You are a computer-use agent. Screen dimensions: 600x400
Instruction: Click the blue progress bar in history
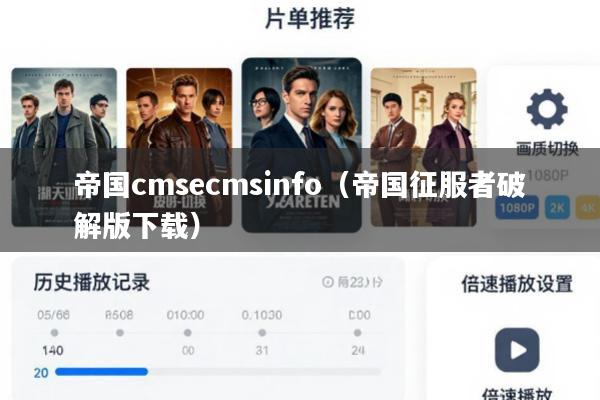(x=101, y=371)
